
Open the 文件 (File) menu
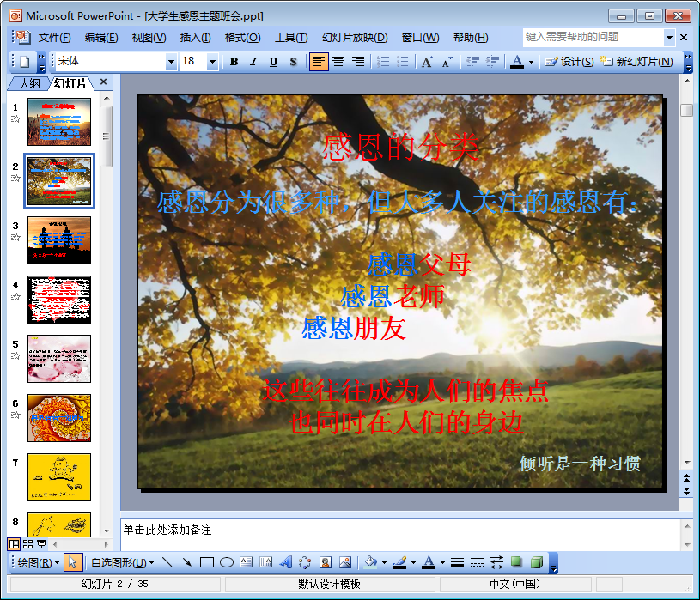click(54, 38)
